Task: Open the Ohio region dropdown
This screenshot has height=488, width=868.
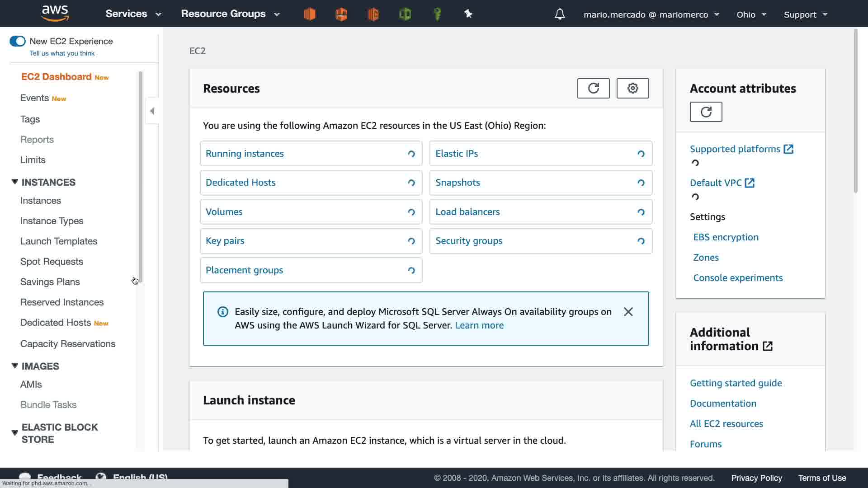Action: point(751,14)
